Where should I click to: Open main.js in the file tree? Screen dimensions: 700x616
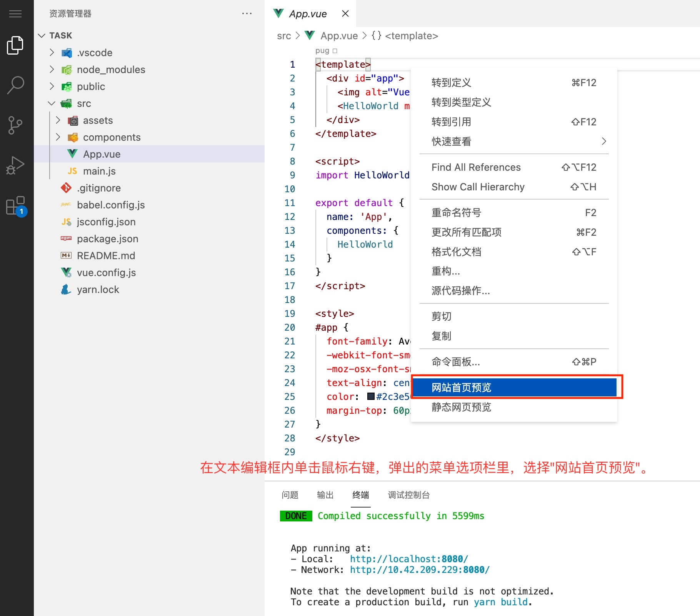(99, 171)
